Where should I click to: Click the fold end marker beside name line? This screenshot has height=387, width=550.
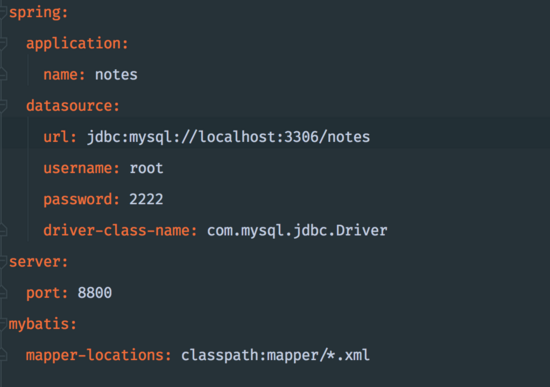coord(3,74)
